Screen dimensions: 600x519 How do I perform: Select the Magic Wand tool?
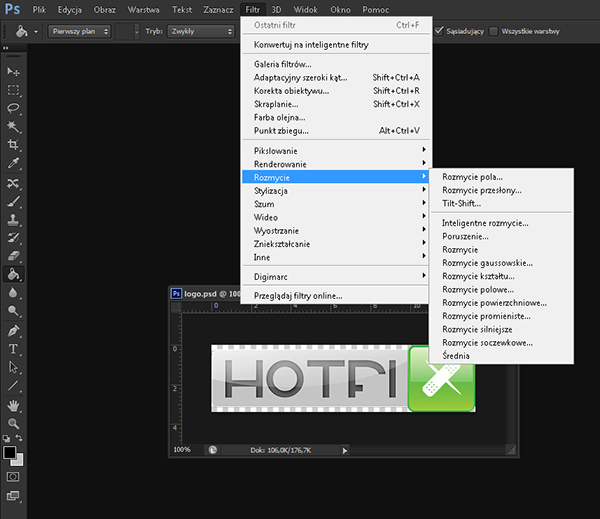click(x=13, y=127)
